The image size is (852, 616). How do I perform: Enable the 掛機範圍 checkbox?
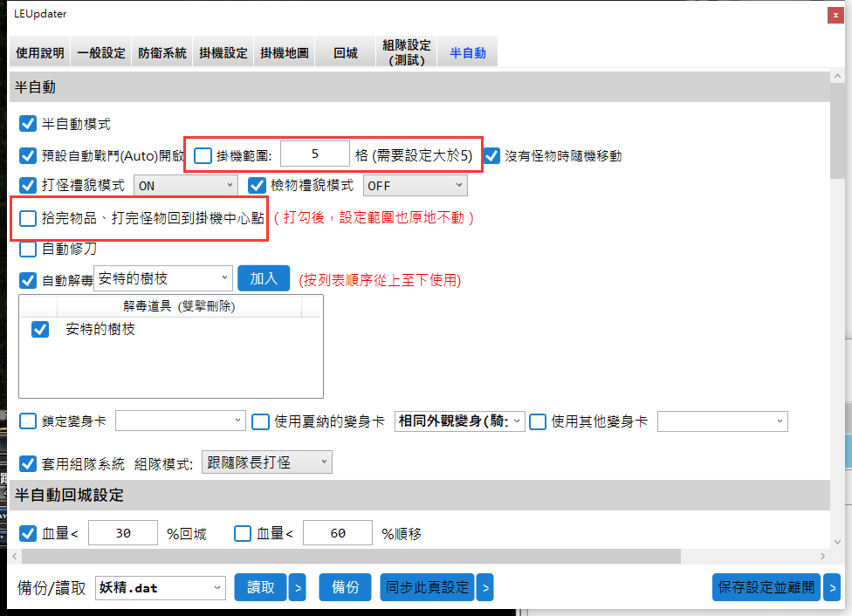[203, 156]
